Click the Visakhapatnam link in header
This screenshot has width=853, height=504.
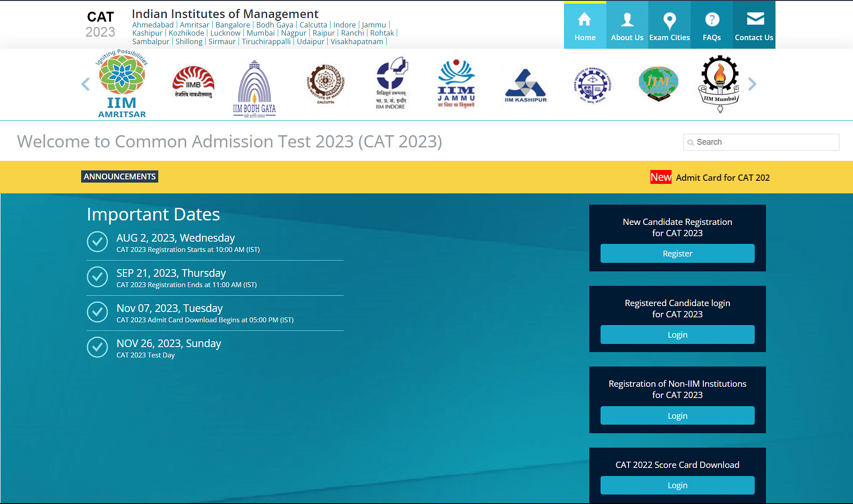point(357,41)
